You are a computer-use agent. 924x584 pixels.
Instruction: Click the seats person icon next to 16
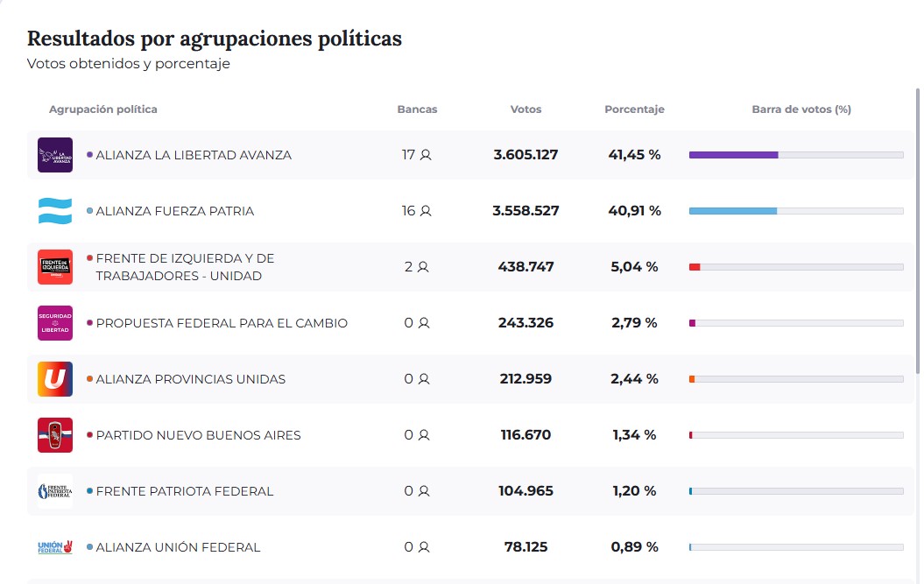coord(425,210)
